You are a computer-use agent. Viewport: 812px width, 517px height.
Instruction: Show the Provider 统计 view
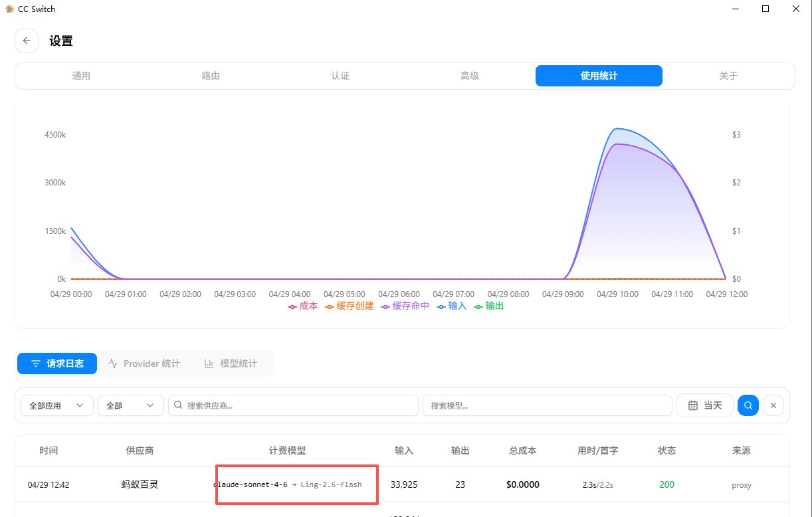tap(144, 363)
